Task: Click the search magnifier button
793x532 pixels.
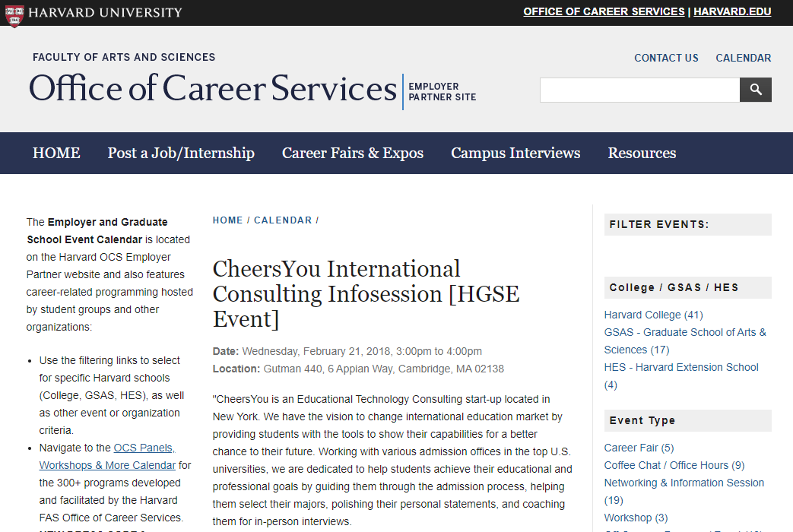Action: tap(755, 90)
